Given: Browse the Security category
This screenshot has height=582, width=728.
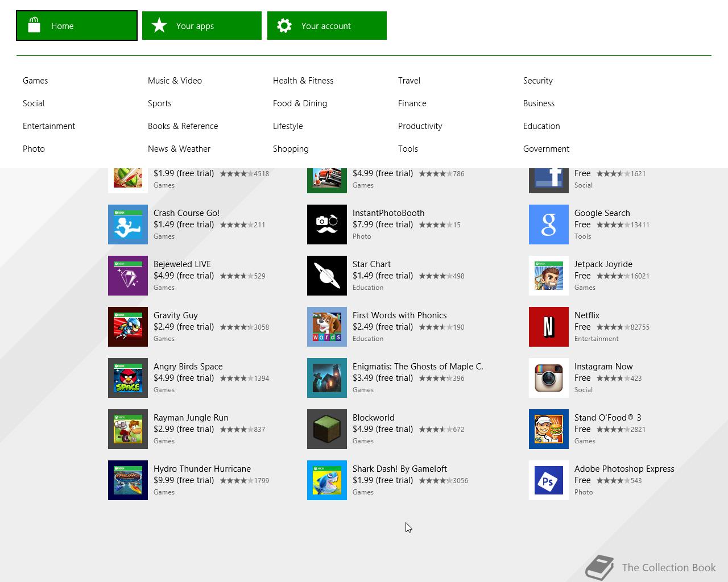Looking at the screenshot, I should coord(537,81).
